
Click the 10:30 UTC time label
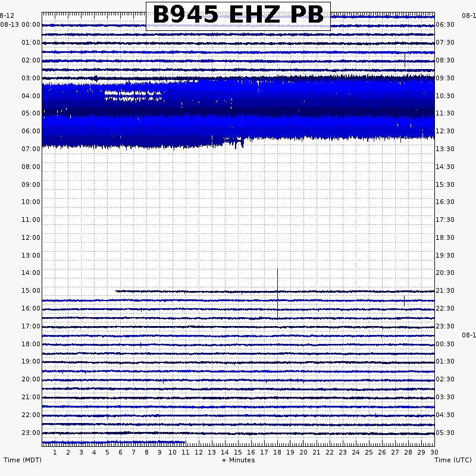[445, 96]
